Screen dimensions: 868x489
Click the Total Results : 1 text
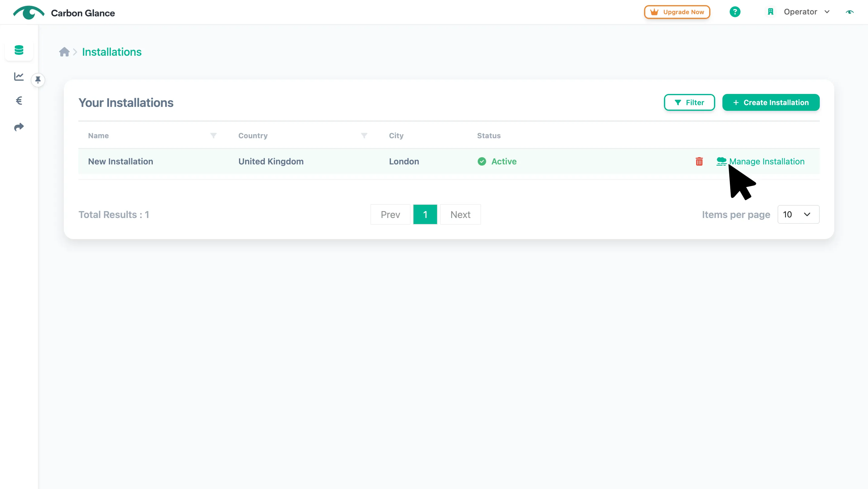[114, 214]
